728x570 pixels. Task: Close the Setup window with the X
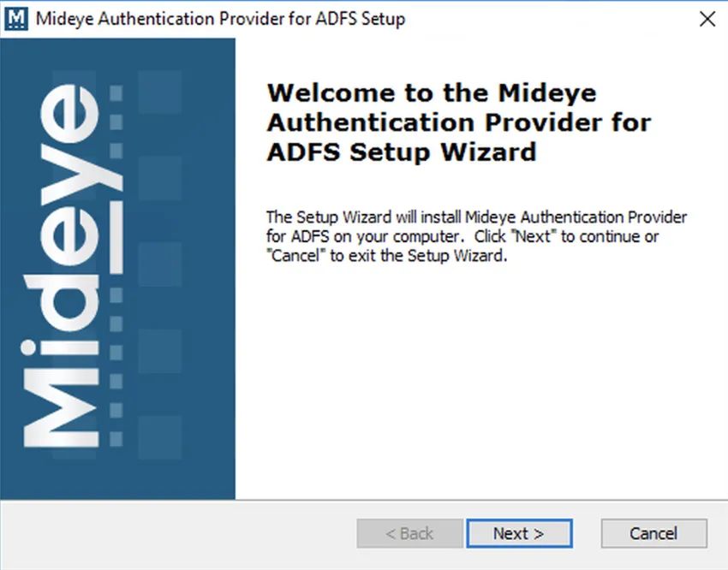(x=707, y=19)
